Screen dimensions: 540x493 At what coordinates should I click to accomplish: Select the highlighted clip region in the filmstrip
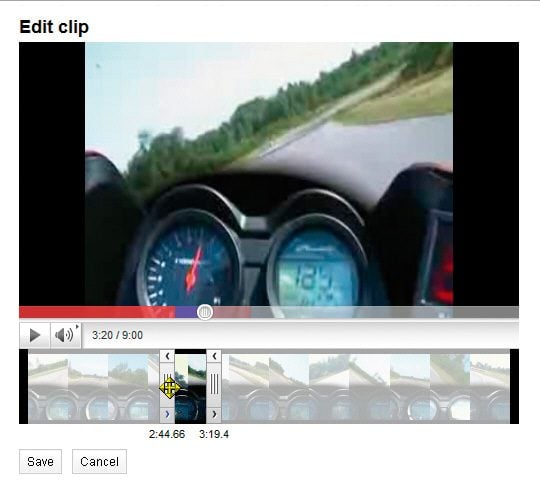tap(190, 386)
